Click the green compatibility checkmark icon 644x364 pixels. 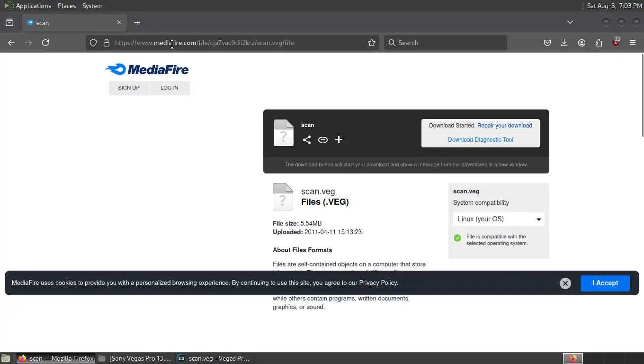tap(457, 238)
